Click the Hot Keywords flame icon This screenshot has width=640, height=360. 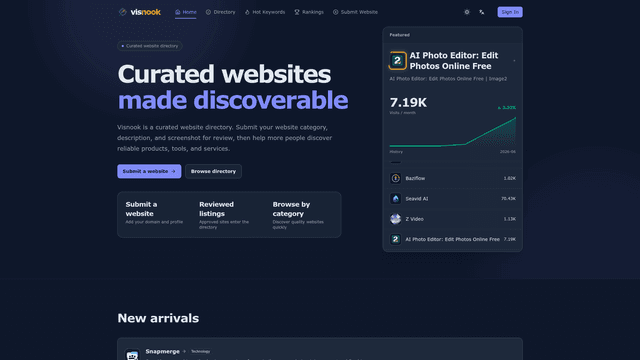tap(247, 12)
